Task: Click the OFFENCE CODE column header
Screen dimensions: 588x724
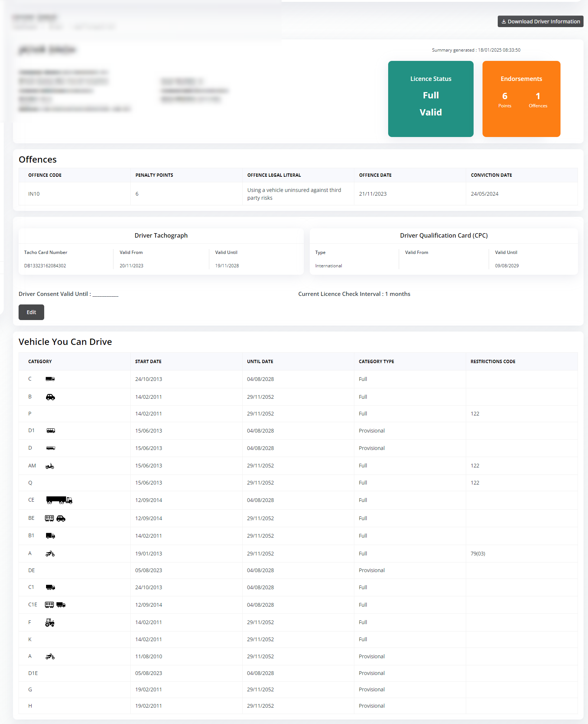Action: tap(45, 175)
